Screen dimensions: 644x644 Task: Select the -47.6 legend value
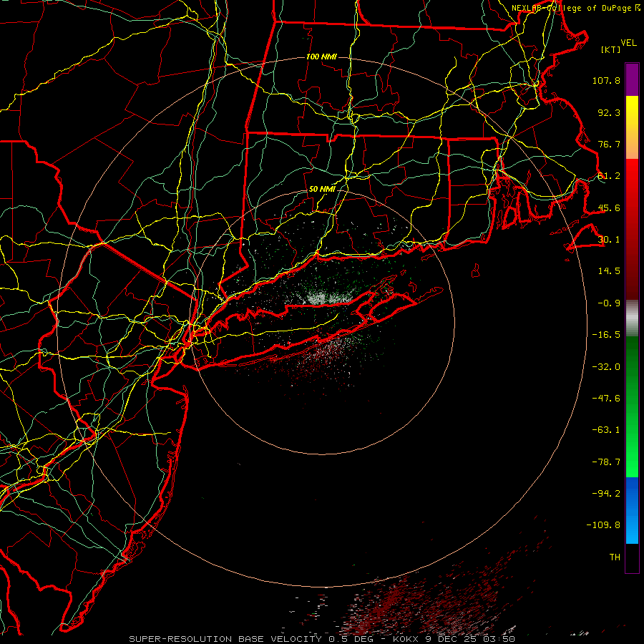point(606,399)
